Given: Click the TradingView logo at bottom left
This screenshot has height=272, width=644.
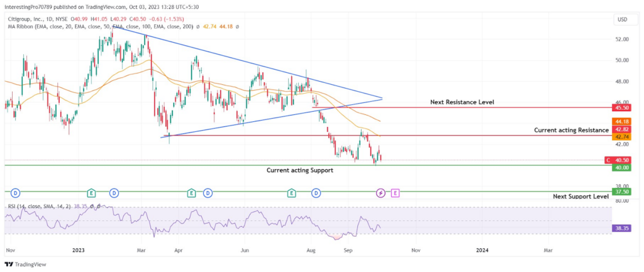Looking at the screenshot, I should point(25,264).
